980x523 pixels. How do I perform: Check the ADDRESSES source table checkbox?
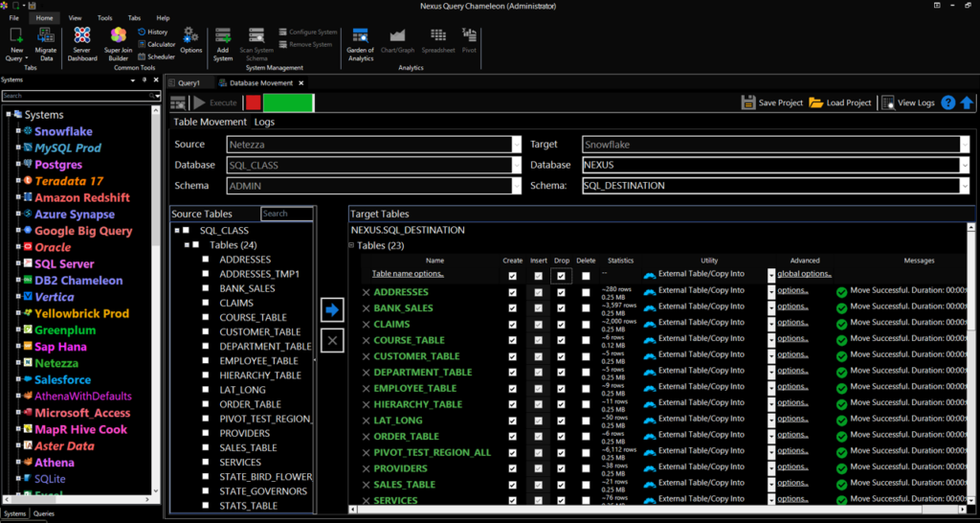[206, 259]
